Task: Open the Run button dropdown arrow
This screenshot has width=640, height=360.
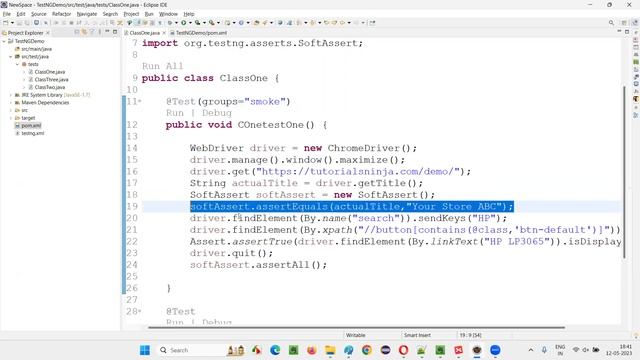Action: [x=190, y=23]
